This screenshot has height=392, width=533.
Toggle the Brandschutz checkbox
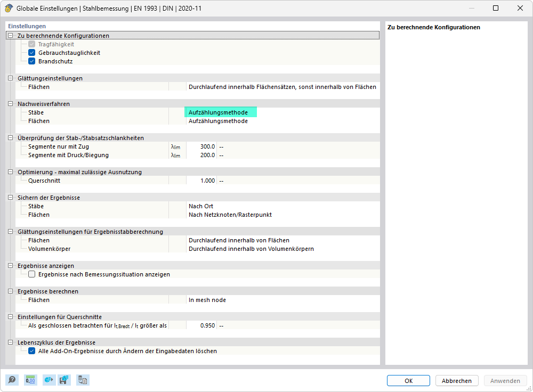(31, 61)
